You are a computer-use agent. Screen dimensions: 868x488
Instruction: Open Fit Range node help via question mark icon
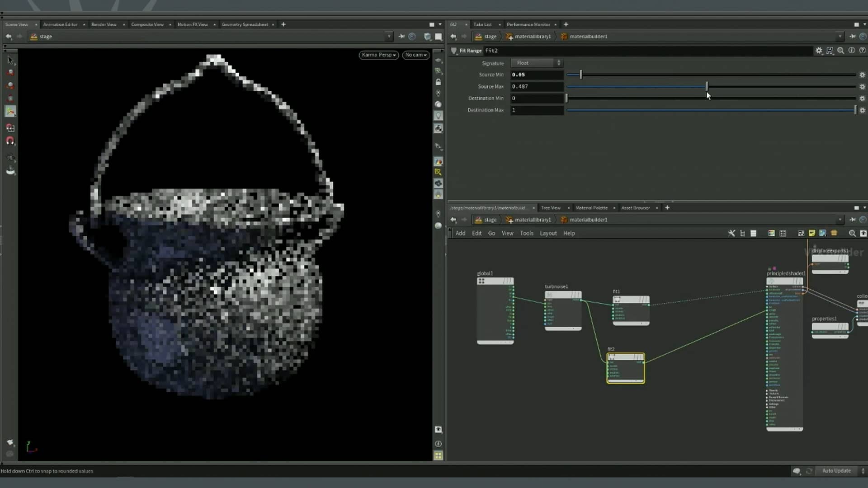(x=863, y=51)
